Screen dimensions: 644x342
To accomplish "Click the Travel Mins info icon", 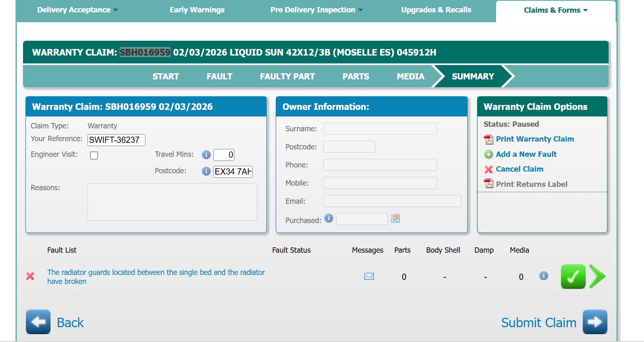I will (206, 155).
